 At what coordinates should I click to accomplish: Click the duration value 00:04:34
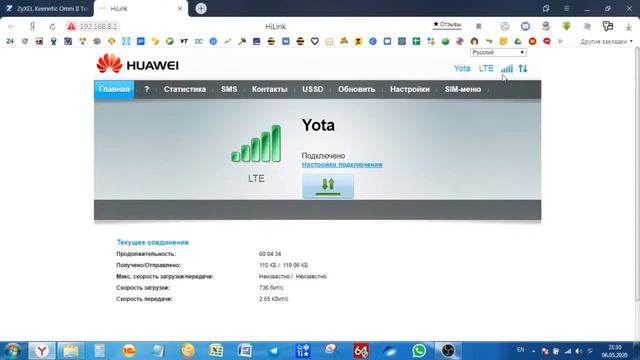270,254
